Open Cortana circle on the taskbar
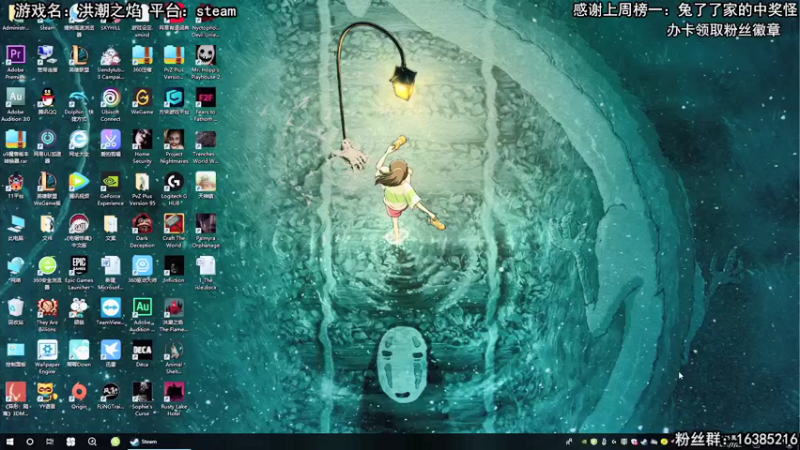800x450 pixels. coord(30,442)
